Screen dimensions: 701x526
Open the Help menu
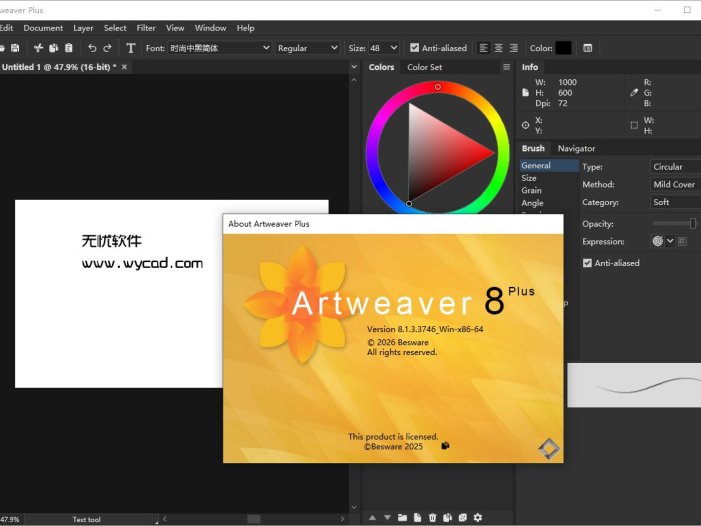pos(245,28)
